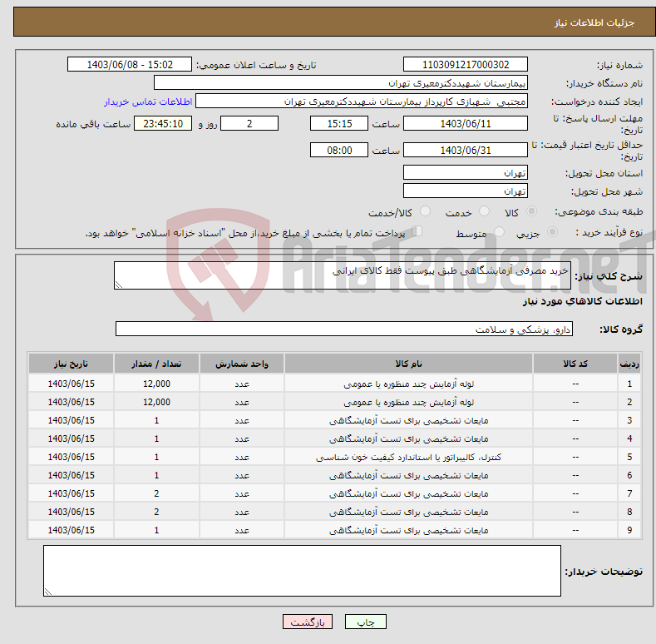Image resolution: width=656 pixels, height=644 pixels.
Task: Click quantity 2 in row 8
Action: [156, 512]
